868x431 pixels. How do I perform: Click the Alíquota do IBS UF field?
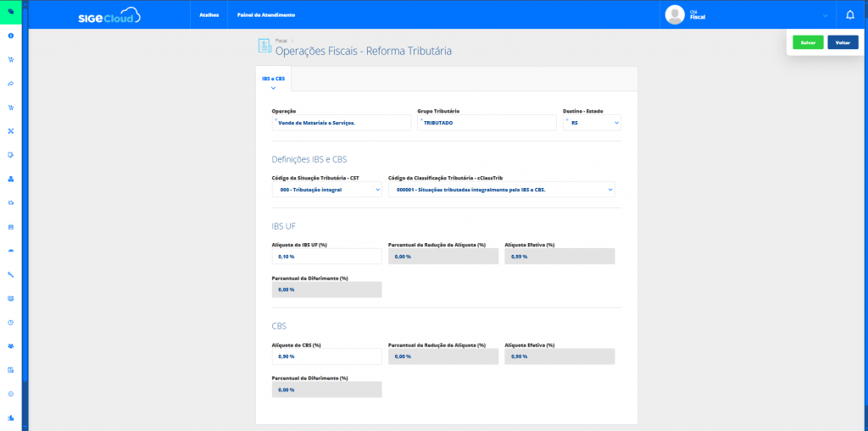[x=326, y=257]
